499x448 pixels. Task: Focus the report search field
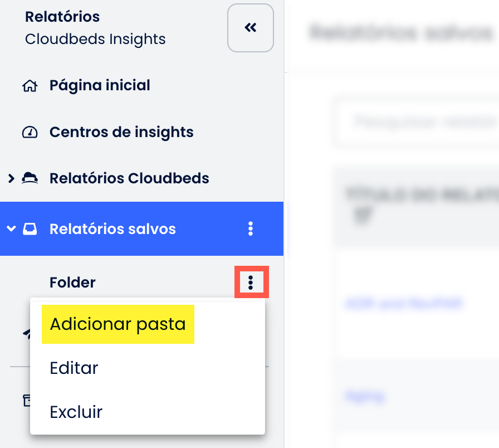pos(418,121)
